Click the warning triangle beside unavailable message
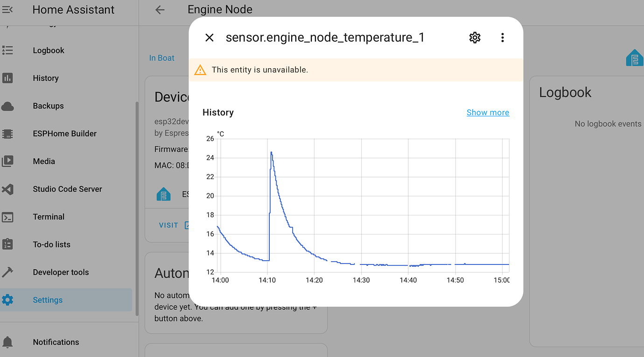Viewport: 644px width, 357px height. tap(200, 70)
